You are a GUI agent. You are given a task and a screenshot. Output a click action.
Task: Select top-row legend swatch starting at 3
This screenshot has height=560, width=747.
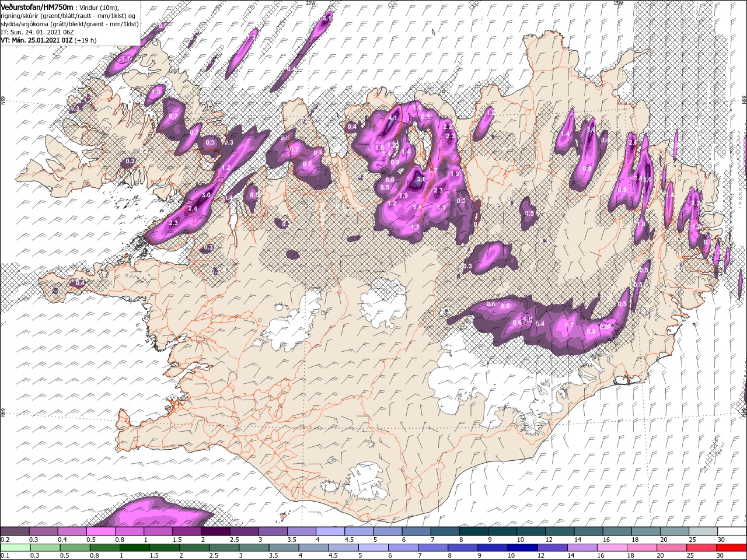pyautogui.click(x=273, y=531)
